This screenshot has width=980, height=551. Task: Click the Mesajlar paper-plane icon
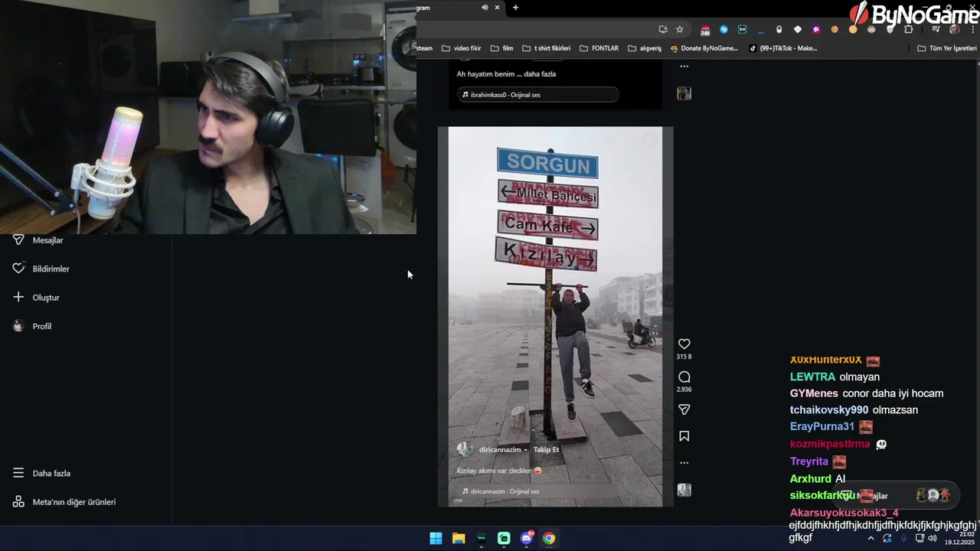click(x=18, y=240)
